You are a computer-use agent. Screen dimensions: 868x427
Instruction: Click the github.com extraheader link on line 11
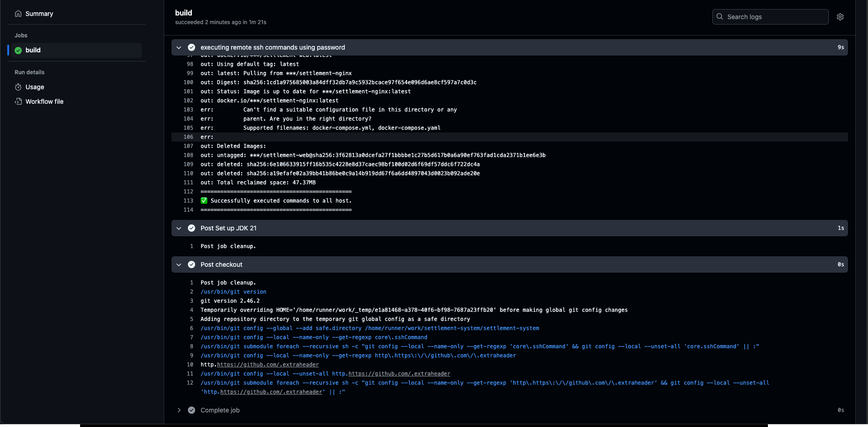click(399, 374)
